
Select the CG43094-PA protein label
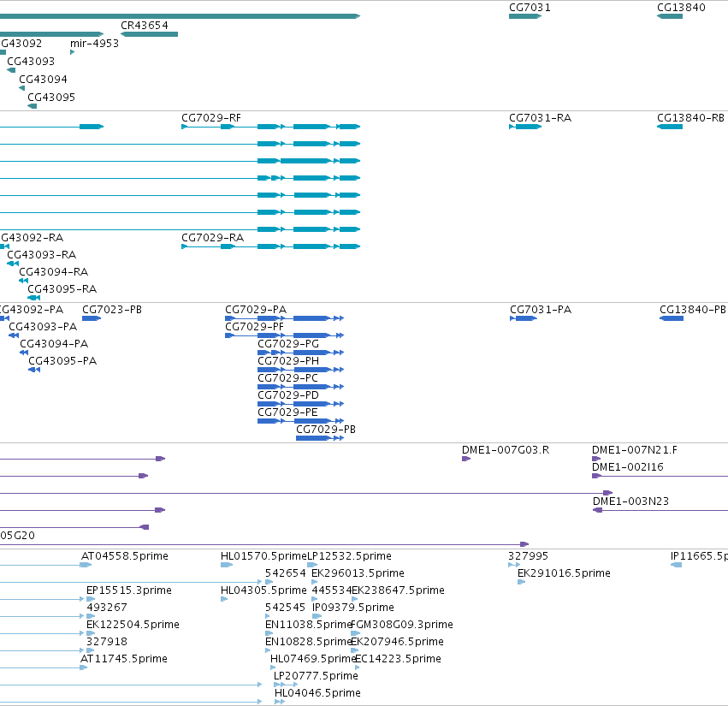(x=54, y=344)
